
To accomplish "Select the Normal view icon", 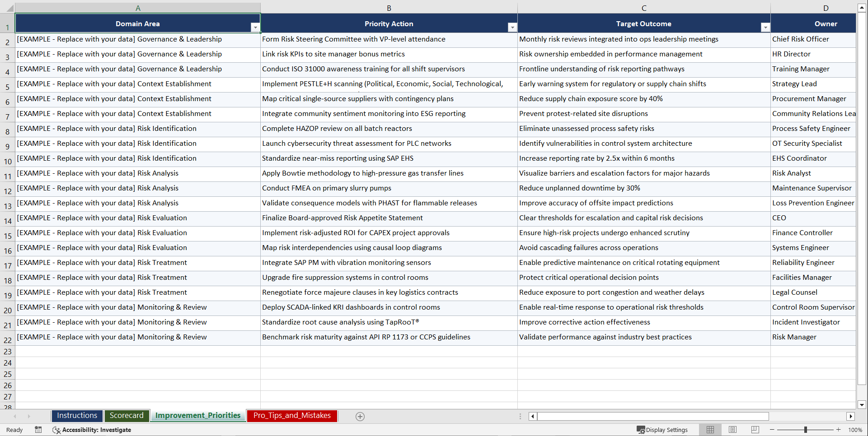I will click(x=710, y=430).
